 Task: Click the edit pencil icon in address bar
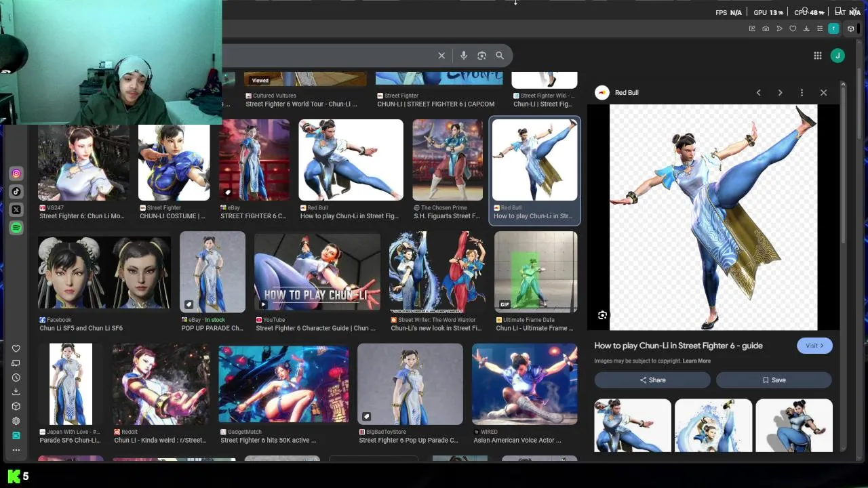(752, 28)
